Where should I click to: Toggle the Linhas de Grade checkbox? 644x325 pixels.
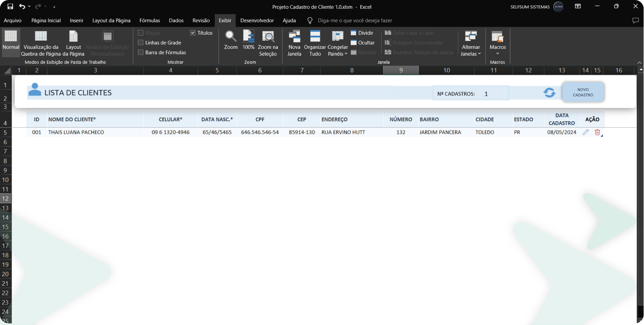tap(141, 42)
